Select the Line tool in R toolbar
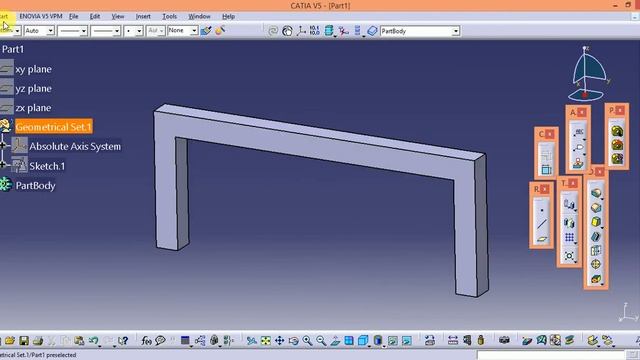Viewport: 640px width, 360px height. (542, 224)
